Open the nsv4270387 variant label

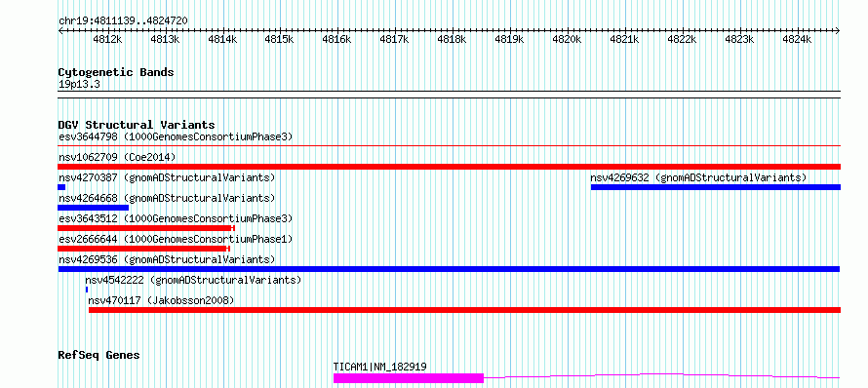click(167, 177)
